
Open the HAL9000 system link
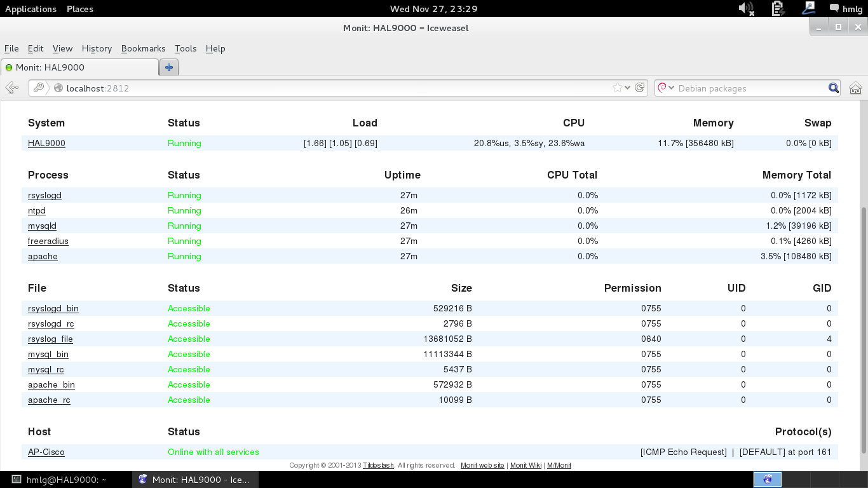[x=46, y=143]
